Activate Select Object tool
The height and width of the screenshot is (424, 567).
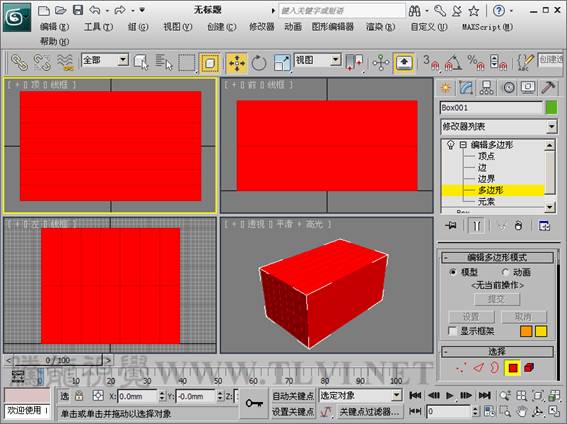[x=141, y=62]
